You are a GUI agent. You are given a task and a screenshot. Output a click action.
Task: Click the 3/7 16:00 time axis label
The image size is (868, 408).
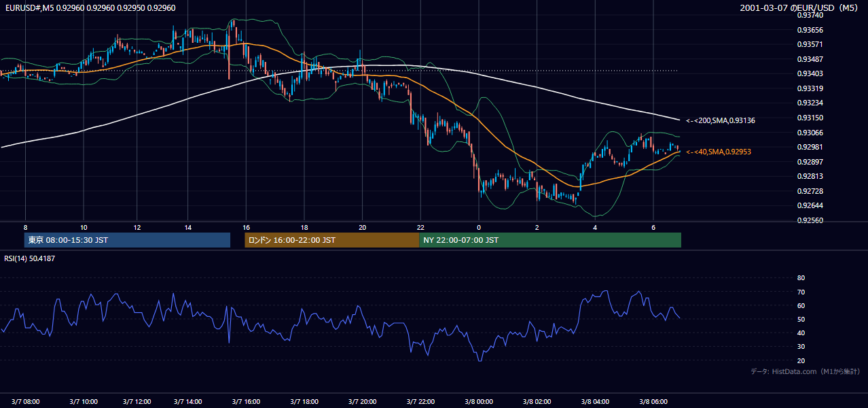coord(245,402)
